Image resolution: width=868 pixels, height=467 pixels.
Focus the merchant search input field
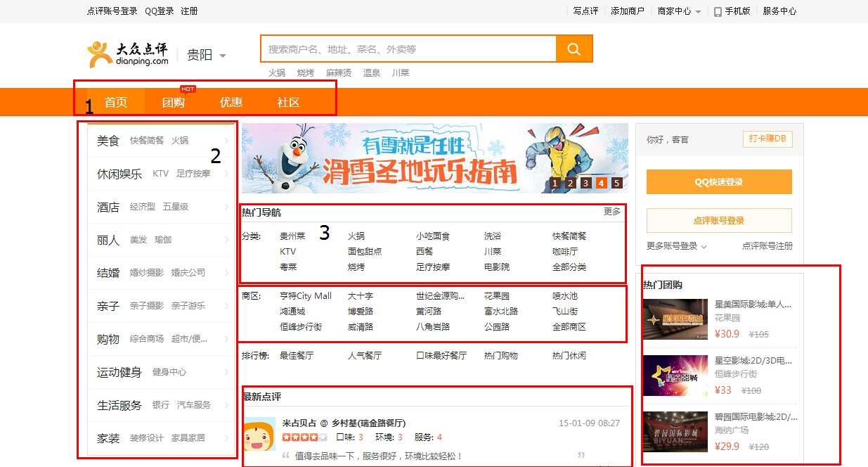[x=408, y=49]
